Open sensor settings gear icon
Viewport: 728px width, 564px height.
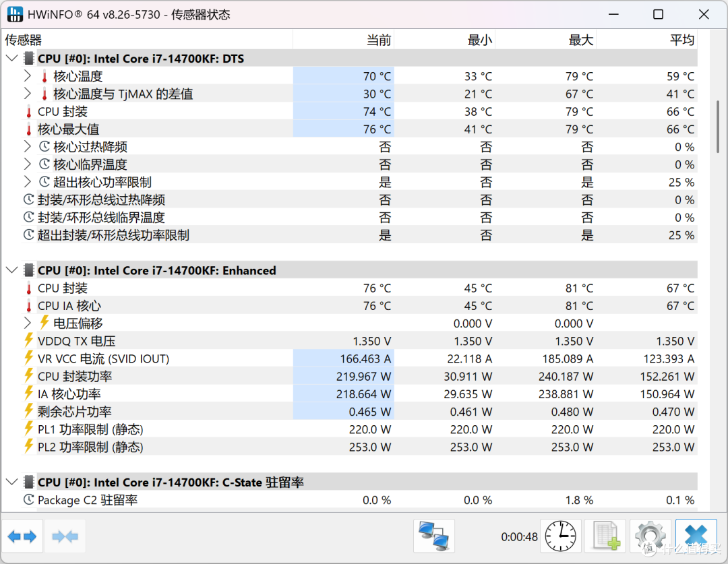pyautogui.click(x=650, y=536)
